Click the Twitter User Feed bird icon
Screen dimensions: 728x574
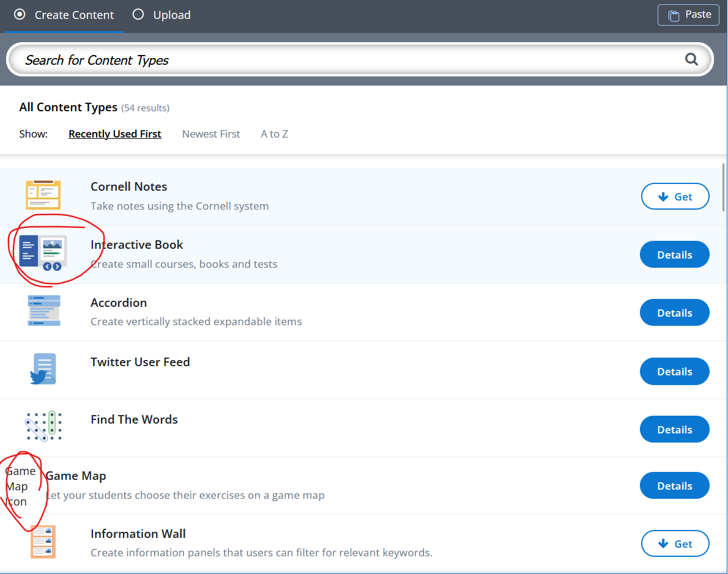tap(43, 369)
